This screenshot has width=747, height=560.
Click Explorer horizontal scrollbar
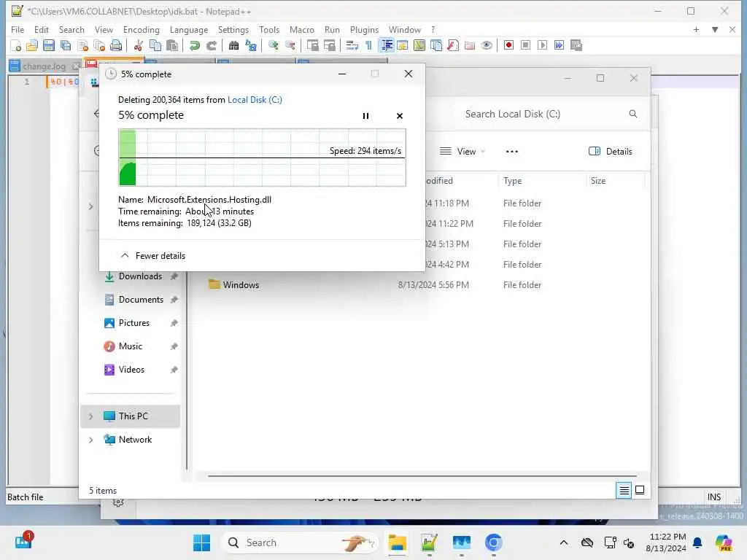pos(422,475)
